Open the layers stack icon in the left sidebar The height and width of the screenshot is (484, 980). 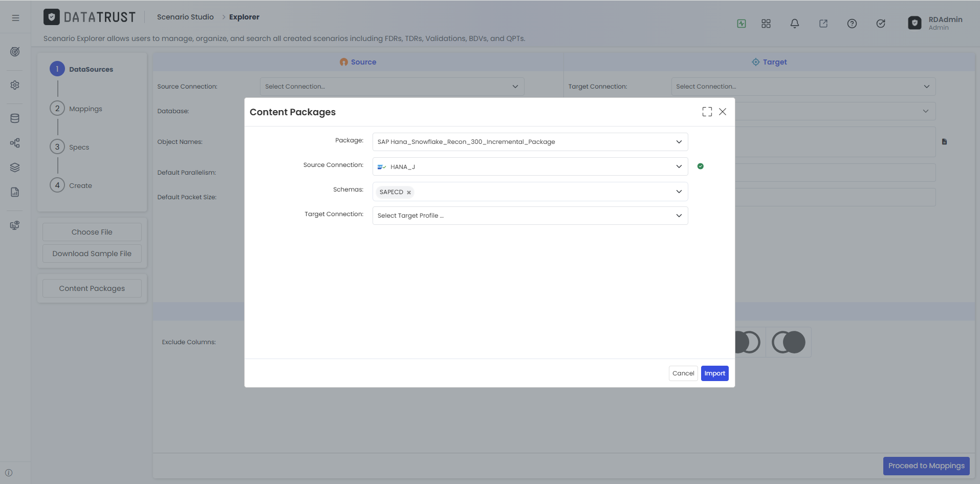[15, 167]
